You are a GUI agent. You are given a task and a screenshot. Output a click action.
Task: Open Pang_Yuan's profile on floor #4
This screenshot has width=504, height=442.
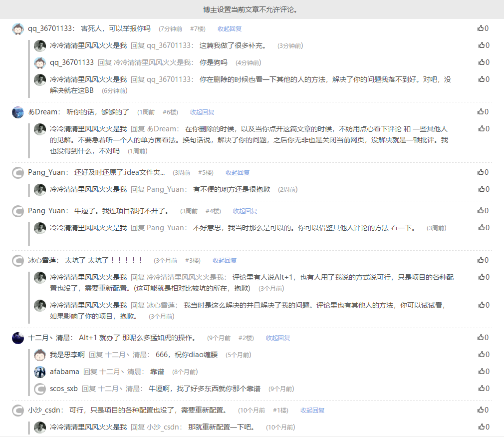click(x=46, y=211)
